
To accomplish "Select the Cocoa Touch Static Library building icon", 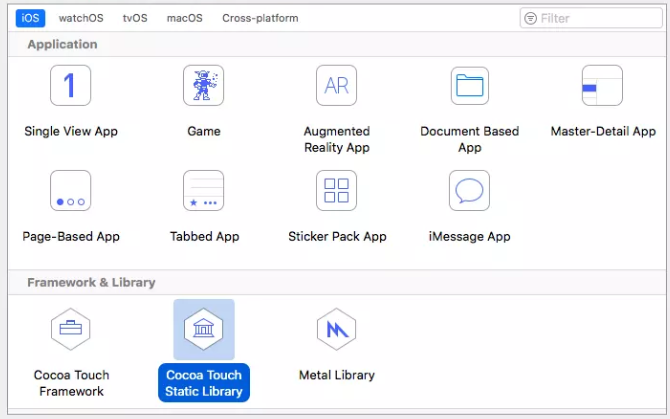I will [x=203, y=329].
